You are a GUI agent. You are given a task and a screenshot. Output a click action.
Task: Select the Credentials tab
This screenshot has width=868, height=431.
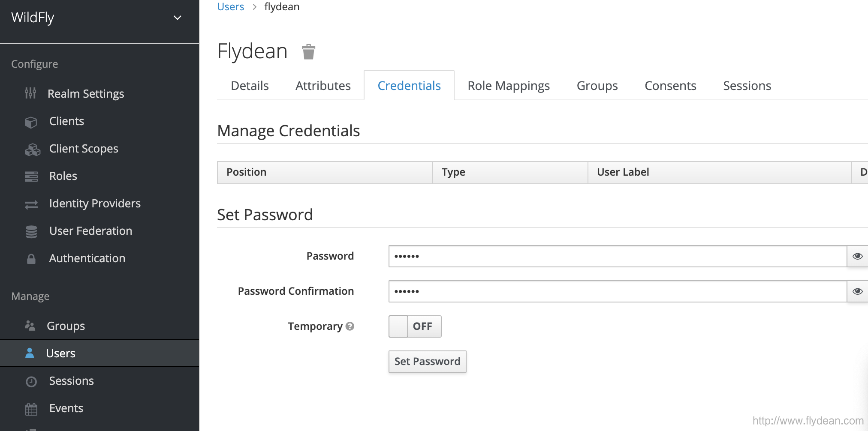tap(409, 86)
